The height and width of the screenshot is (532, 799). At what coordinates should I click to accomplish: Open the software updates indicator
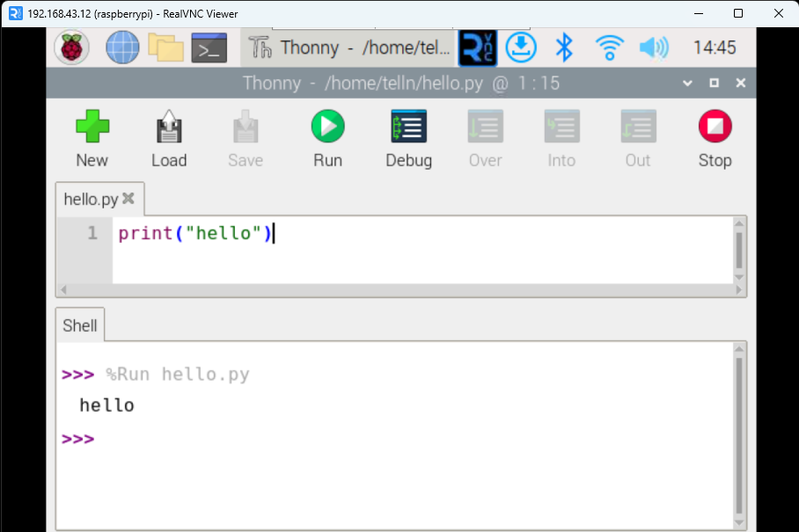521,47
